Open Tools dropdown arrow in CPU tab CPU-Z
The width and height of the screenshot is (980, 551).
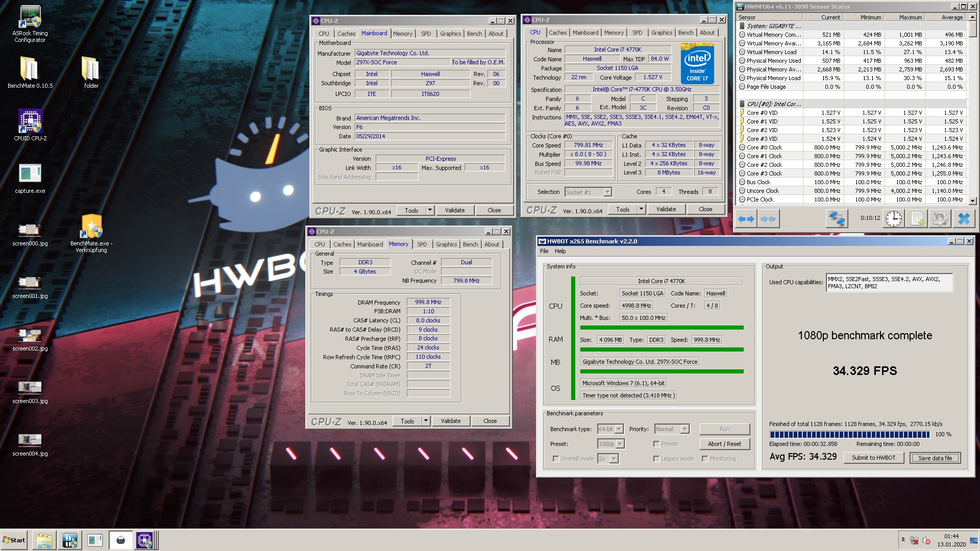pyautogui.click(x=641, y=209)
